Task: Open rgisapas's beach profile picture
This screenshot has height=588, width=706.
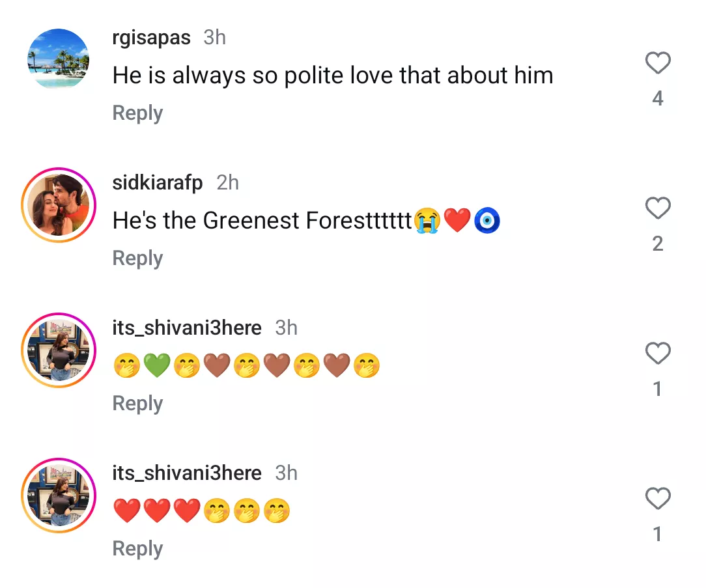Action: (59, 60)
